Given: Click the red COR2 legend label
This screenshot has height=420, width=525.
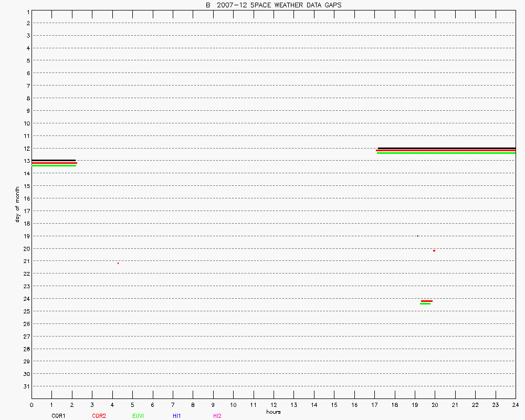Looking at the screenshot, I should [x=99, y=416].
